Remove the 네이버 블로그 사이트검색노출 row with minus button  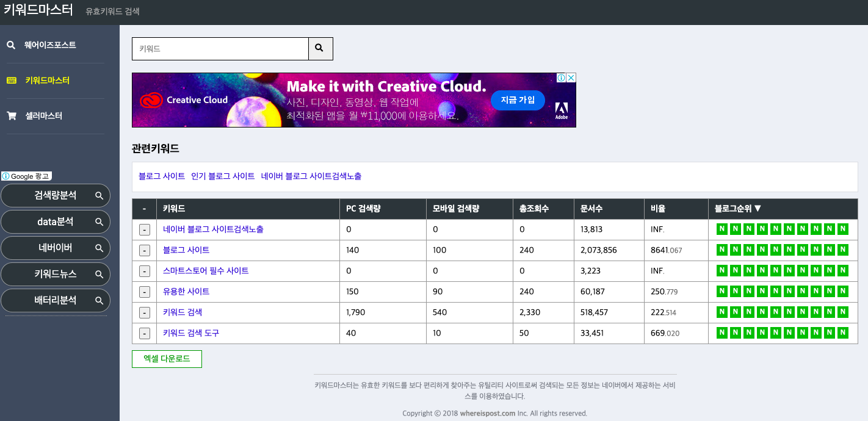coord(144,230)
